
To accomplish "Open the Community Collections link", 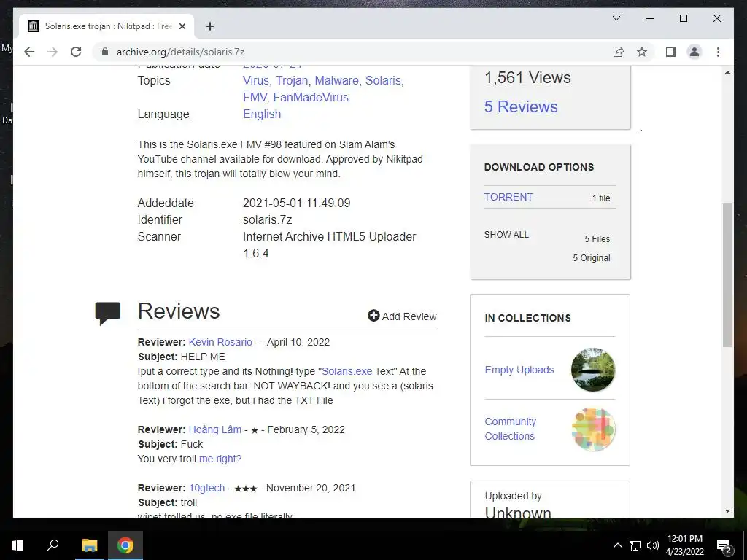I will coord(510,429).
